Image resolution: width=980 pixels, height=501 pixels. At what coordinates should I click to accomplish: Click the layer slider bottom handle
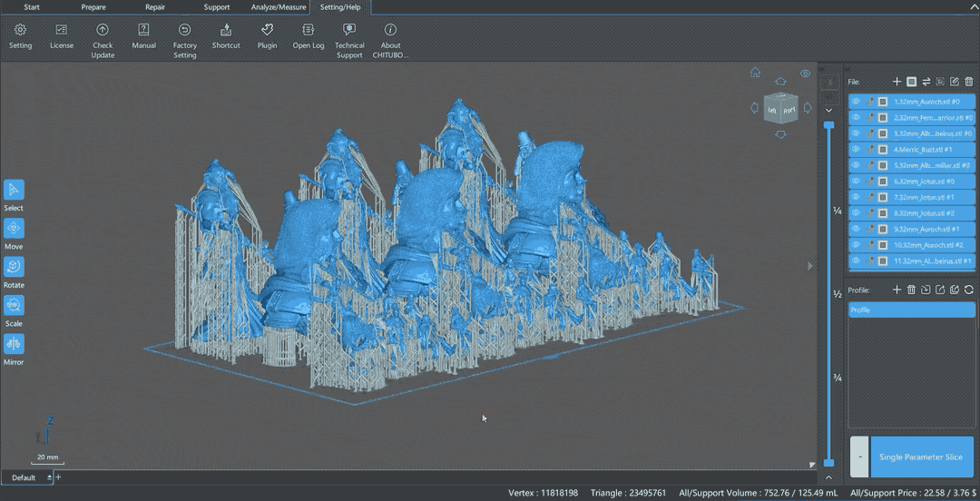coord(828,463)
